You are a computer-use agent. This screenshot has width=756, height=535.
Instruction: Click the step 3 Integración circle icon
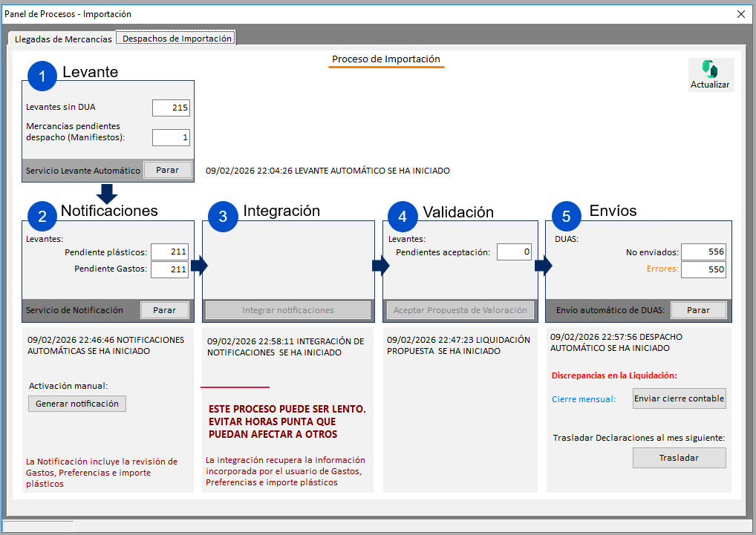(x=223, y=216)
